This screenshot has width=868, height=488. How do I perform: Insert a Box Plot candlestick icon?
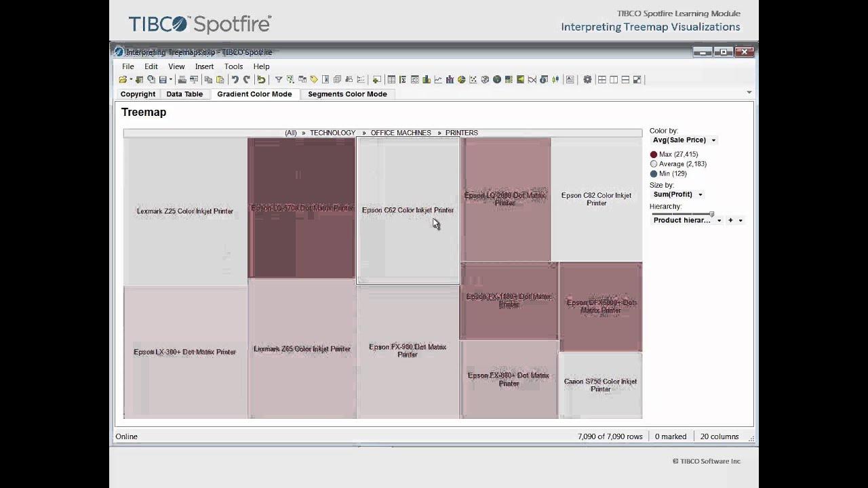coord(555,79)
